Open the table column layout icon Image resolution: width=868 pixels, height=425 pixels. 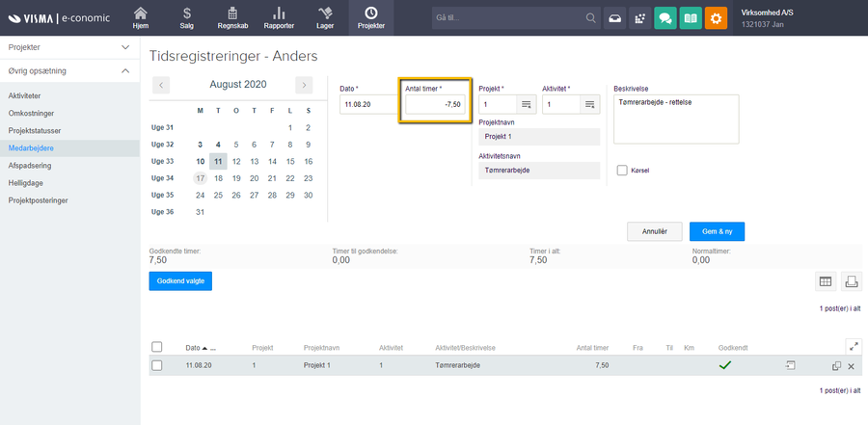(x=825, y=281)
